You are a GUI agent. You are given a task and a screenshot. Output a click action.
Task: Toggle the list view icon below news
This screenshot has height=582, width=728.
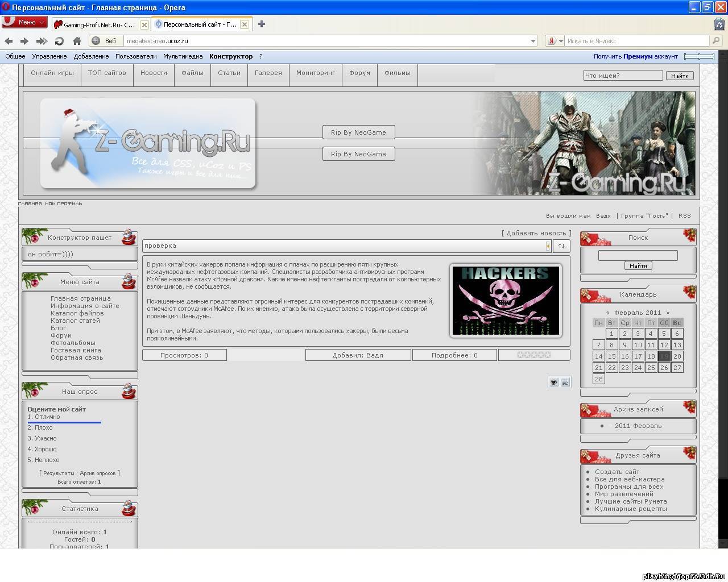(x=565, y=382)
